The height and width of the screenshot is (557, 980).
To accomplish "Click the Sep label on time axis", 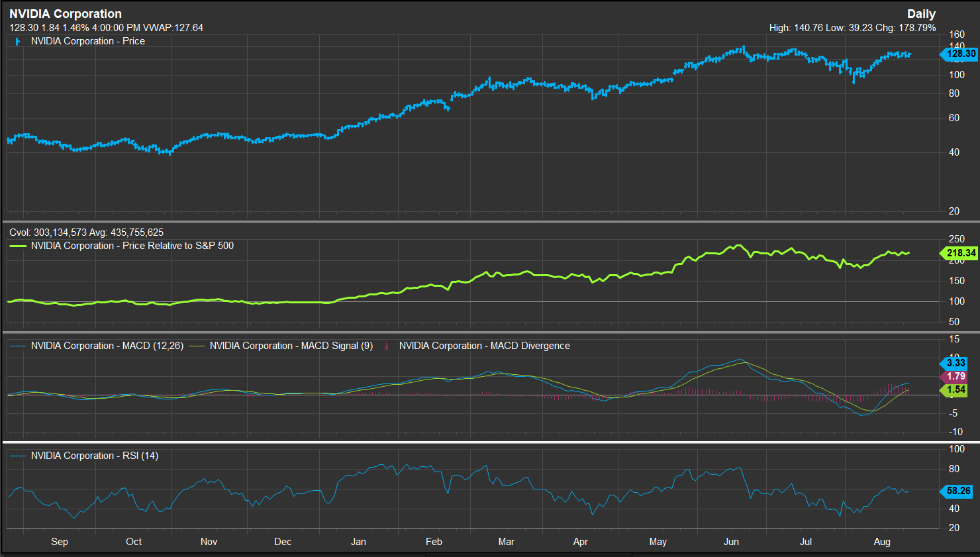I will pos(60,542).
